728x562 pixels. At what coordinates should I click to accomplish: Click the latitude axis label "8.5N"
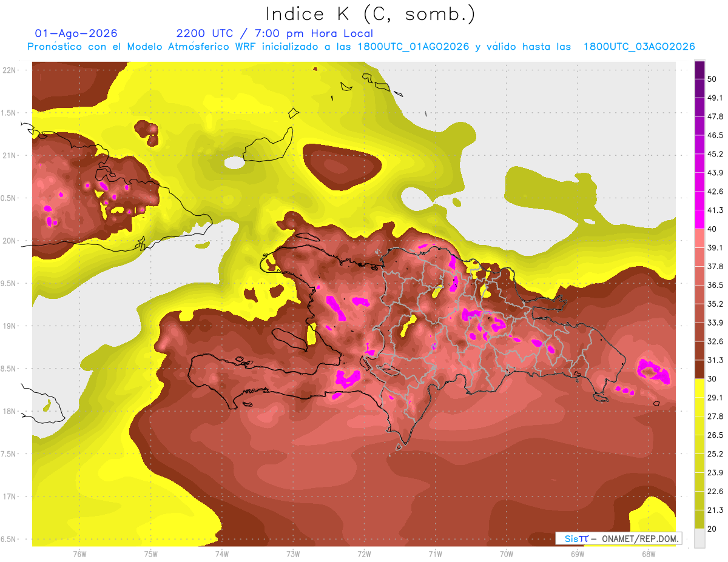pyautogui.click(x=9, y=369)
